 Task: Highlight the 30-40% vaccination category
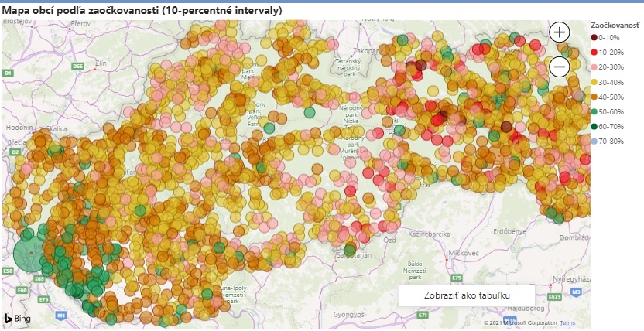[x=611, y=80]
